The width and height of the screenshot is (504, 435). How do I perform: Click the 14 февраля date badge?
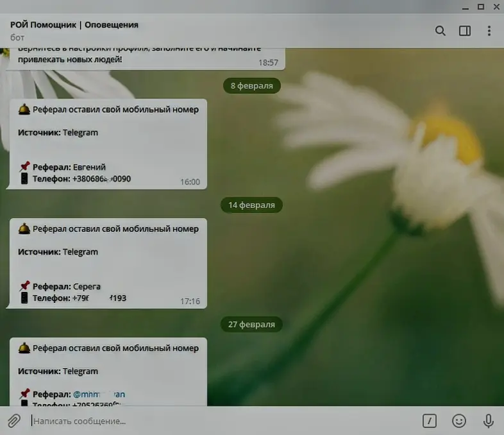(251, 205)
